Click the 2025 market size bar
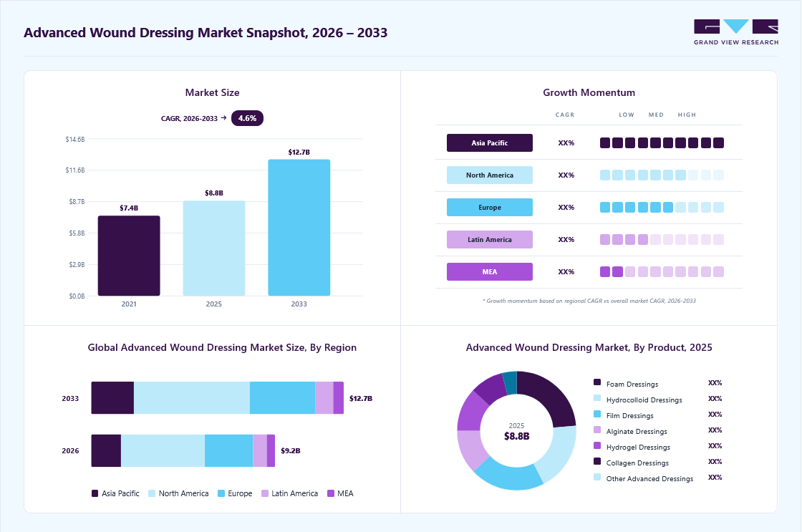Viewport: 802px width, 532px height. (214, 248)
